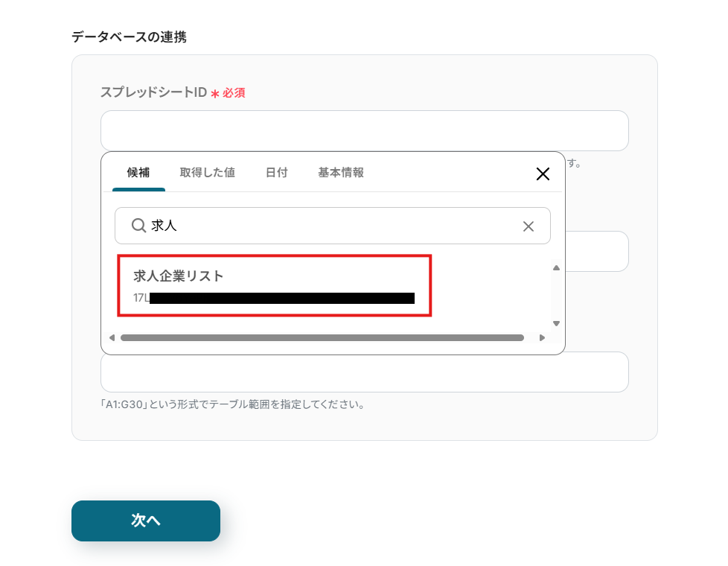
Task: Open the 取得した値 tab
Action: pyautogui.click(x=207, y=173)
